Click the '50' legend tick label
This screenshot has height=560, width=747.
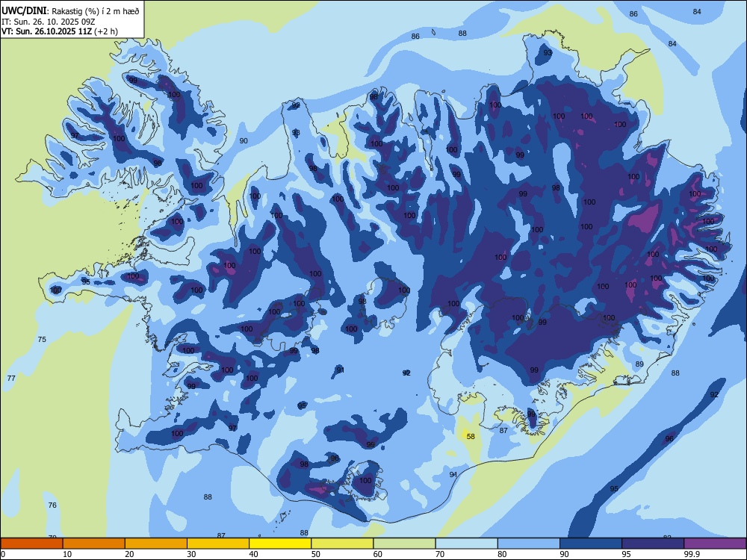(x=316, y=554)
